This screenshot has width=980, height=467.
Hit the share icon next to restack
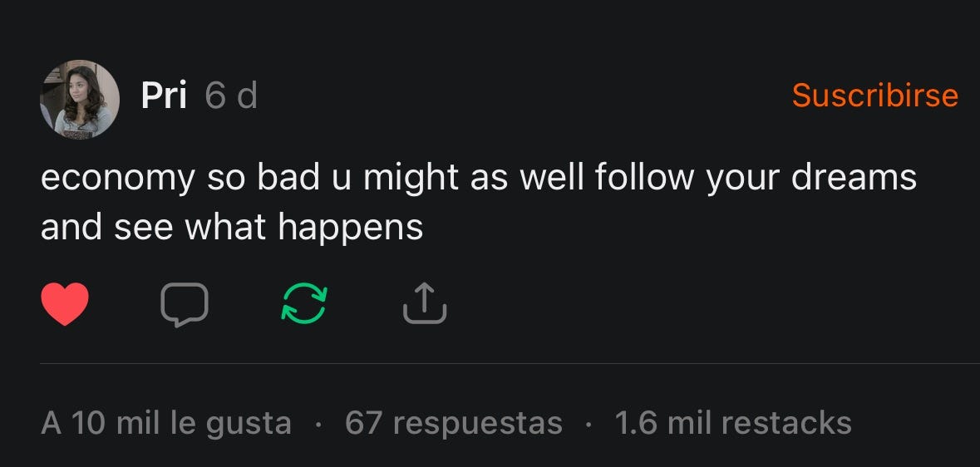point(425,303)
